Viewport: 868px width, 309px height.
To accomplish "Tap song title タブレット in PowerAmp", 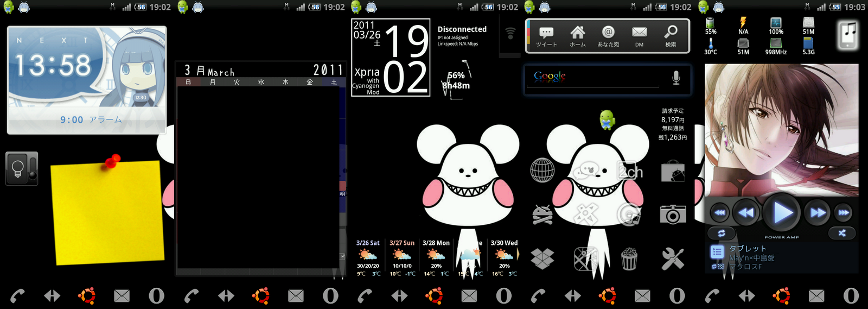I will (x=748, y=249).
